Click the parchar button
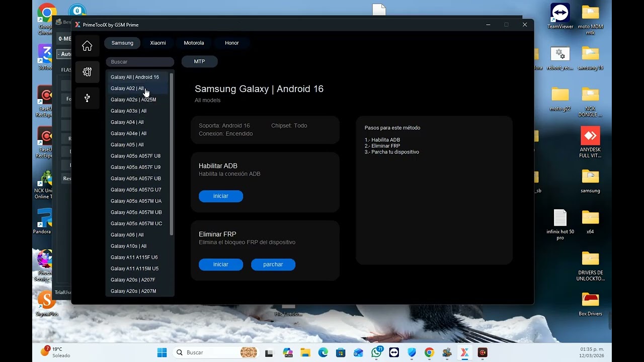This screenshot has width=644, height=362. coord(273,264)
